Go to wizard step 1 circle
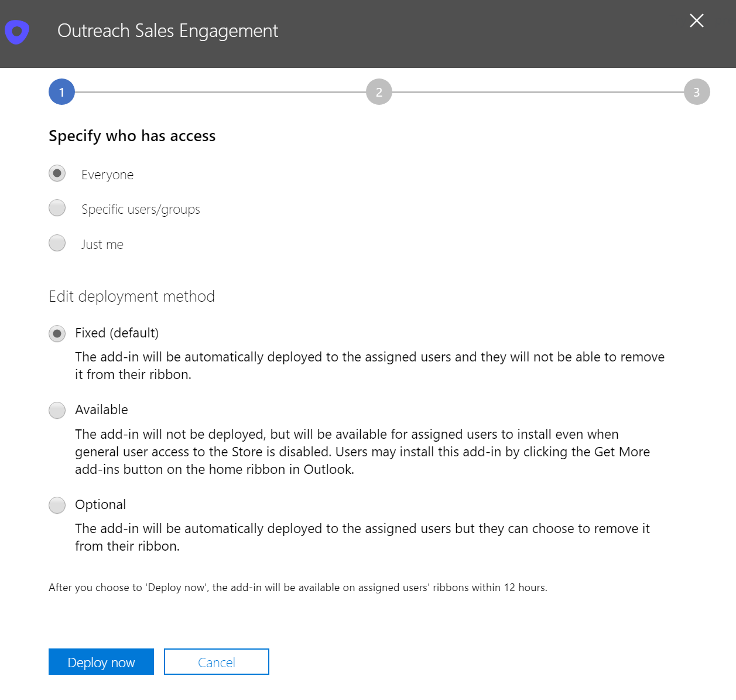 coord(61,92)
